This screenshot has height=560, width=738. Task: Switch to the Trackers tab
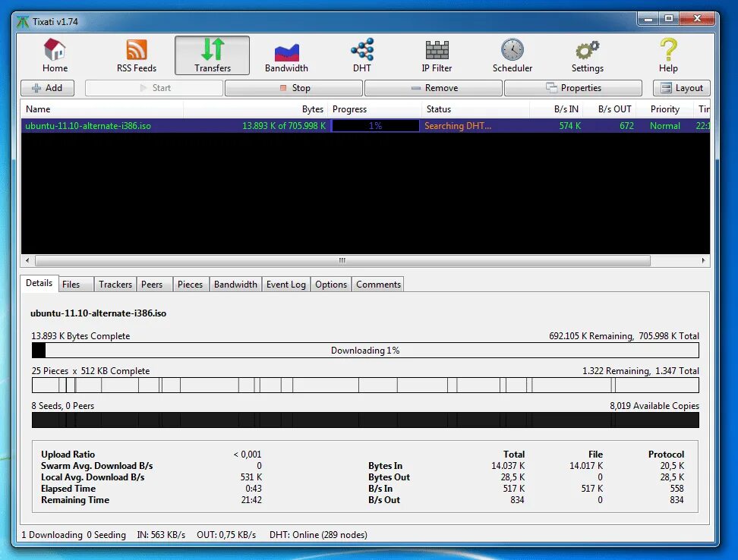[115, 285]
